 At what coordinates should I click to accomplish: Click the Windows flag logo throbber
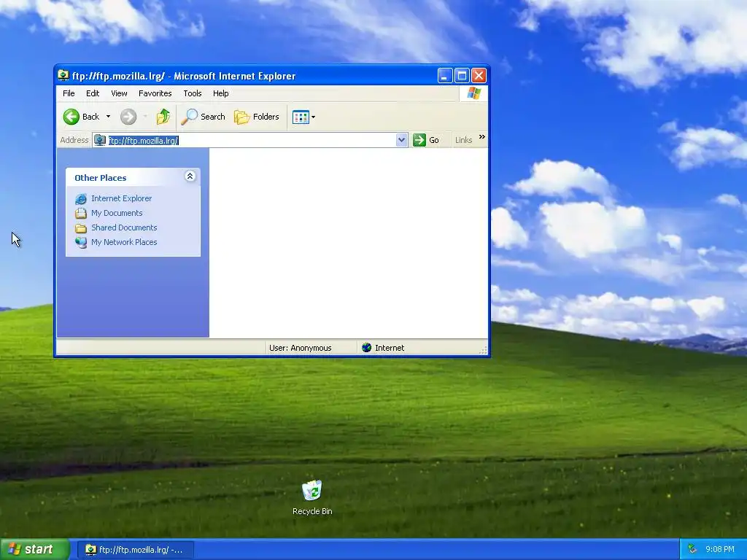click(473, 93)
